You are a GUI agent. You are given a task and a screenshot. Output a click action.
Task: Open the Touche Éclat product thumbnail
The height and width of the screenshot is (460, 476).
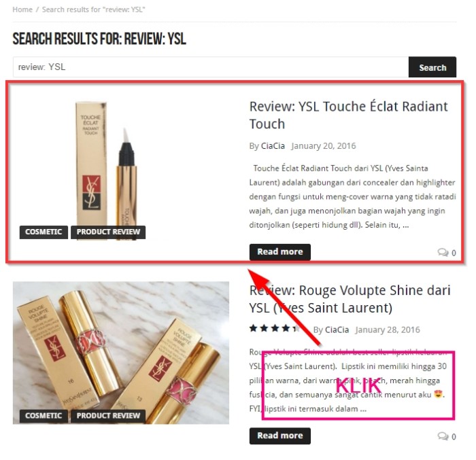point(121,171)
